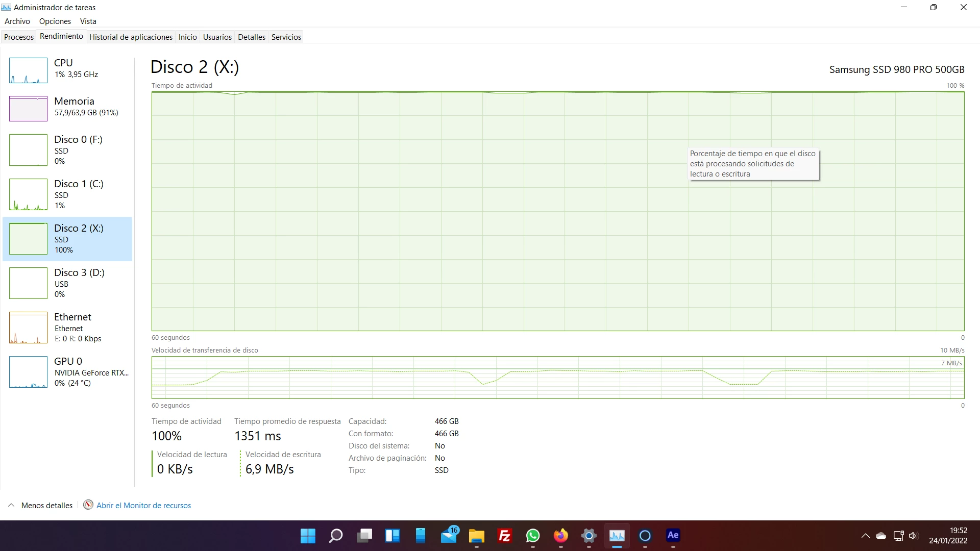Open Abrir el Monitor de recursos link

(143, 506)
